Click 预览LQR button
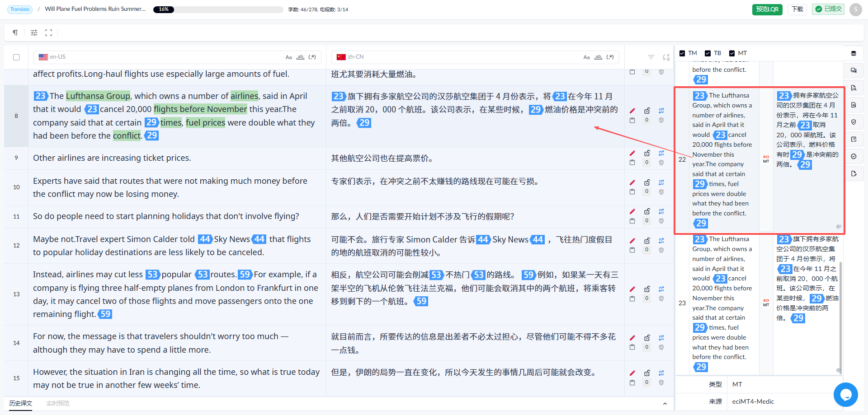This screenshot has height=415, width=868. point(767,9)
